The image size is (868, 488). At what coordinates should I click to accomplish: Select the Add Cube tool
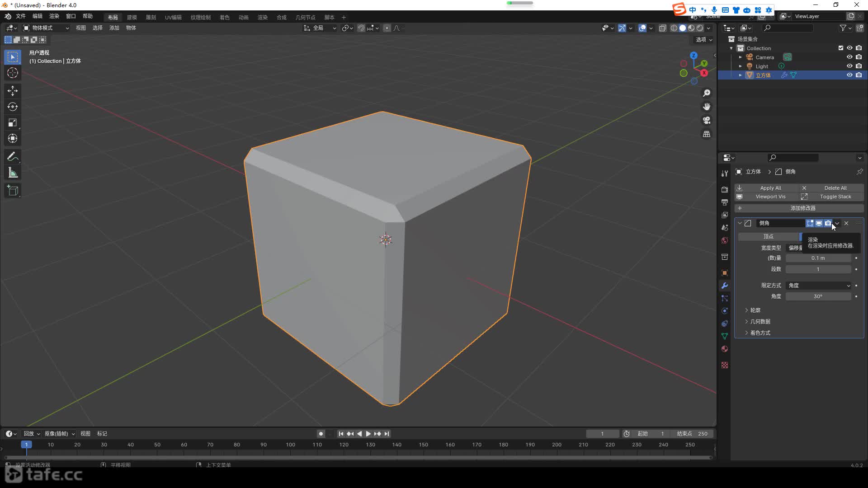(x=13, y=191)
